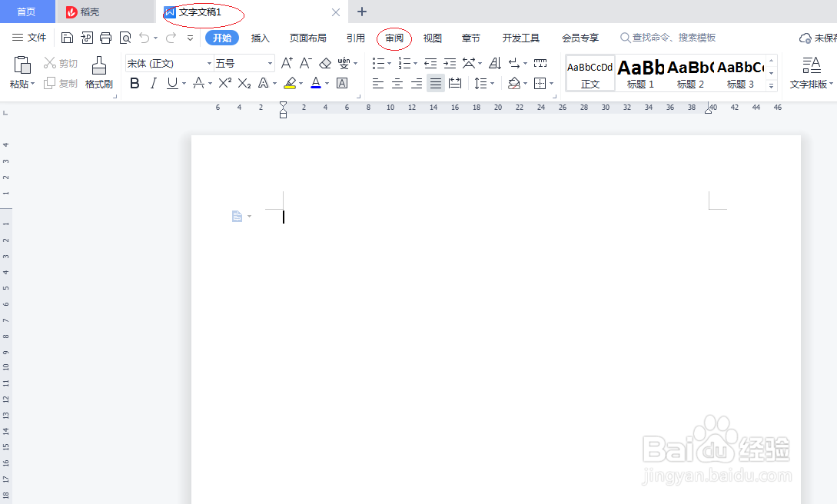Image resolution: width=837 pixels, height=504 pixels.
Task: Open the 文件 menu
Action: click(29, 38)
